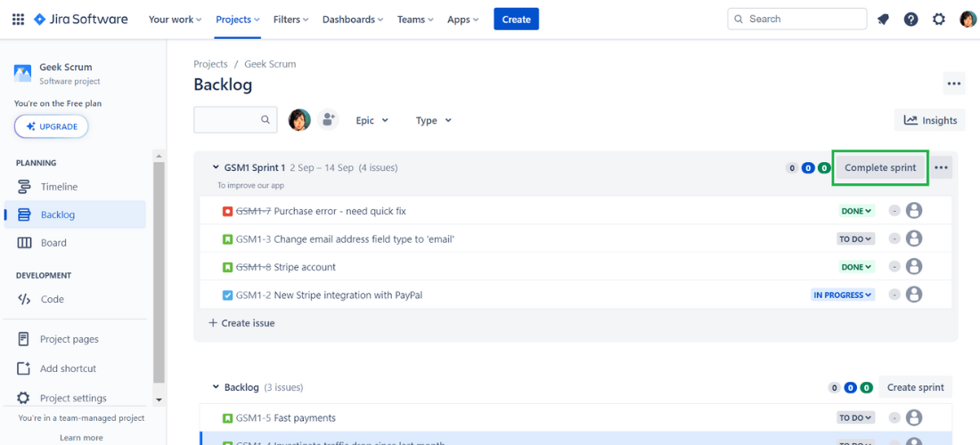Click unassigned avatar on Fast payments row

(914, 417)
